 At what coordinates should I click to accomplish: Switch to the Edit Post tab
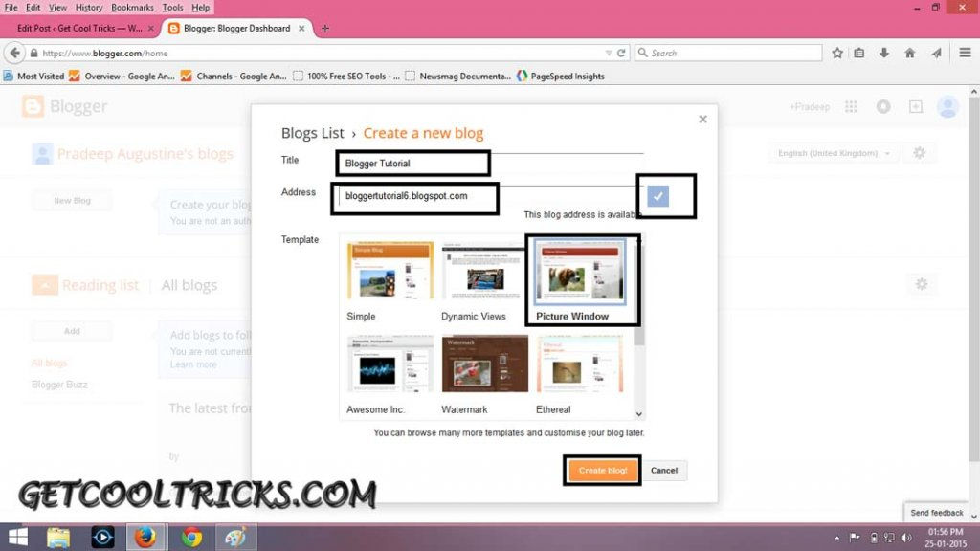coord(79,28)
